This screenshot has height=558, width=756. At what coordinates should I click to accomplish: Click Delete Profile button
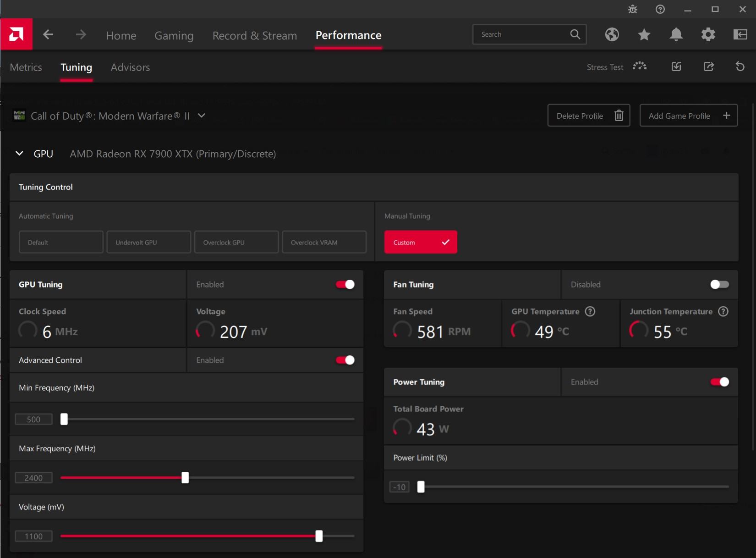coord(589,115)
